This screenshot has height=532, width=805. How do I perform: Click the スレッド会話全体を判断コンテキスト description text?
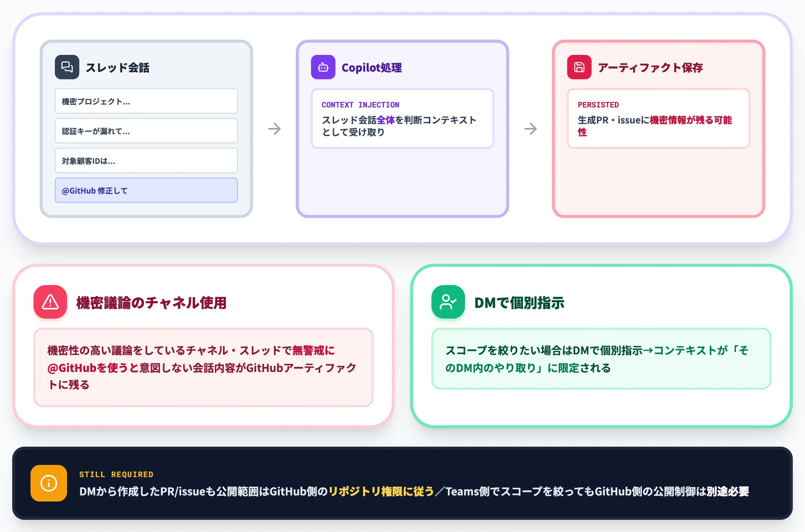(399, 126)
